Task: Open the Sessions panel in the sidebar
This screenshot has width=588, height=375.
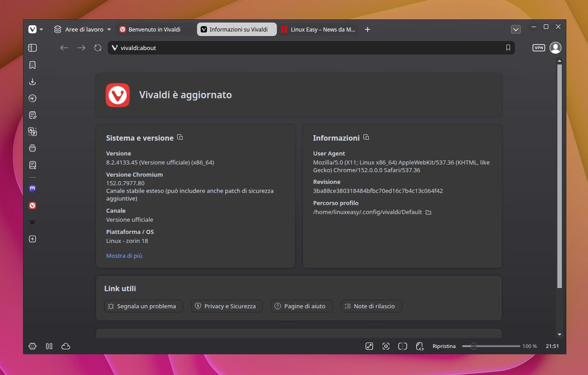Action: pyautogui.click(x=32, y=148)
